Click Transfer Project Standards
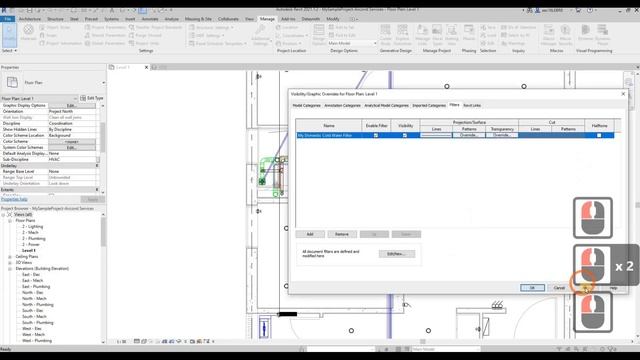The width and height of the screenshot is (640, 360). click(155, 27)
